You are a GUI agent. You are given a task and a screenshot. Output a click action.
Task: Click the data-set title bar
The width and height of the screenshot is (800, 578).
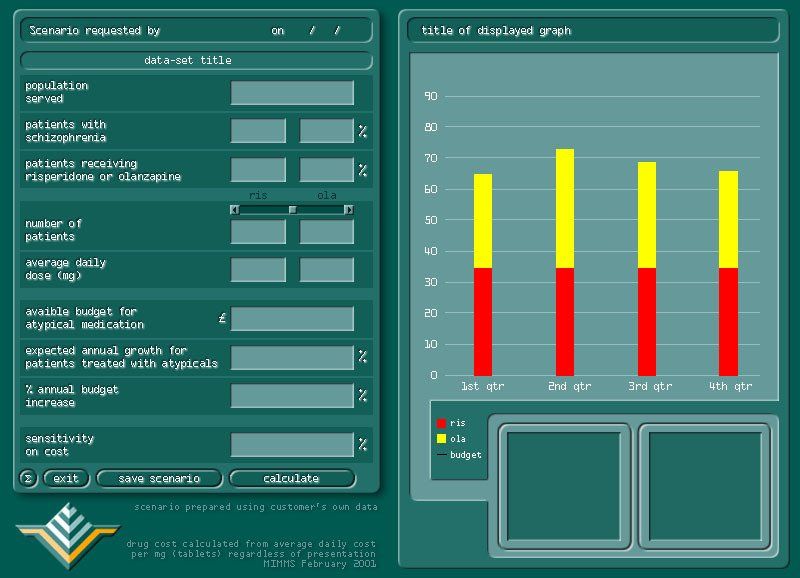[x=196, y=60]
